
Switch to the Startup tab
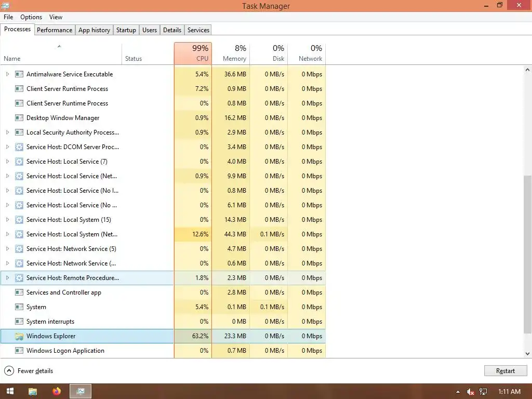coord(126,30)
